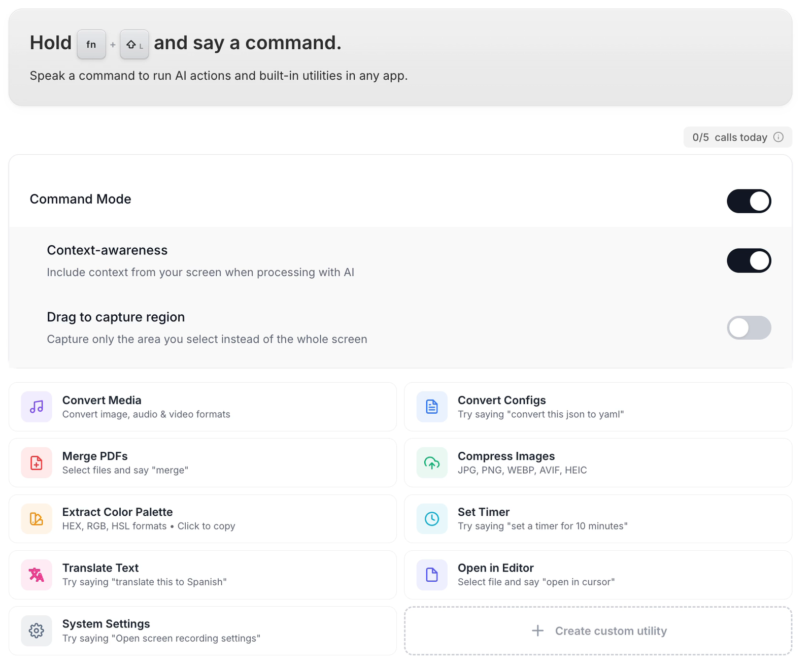Click 'translate this to Spanish' hint text
The width and height of the screenshot is (812, 664).
coord(169,582)
